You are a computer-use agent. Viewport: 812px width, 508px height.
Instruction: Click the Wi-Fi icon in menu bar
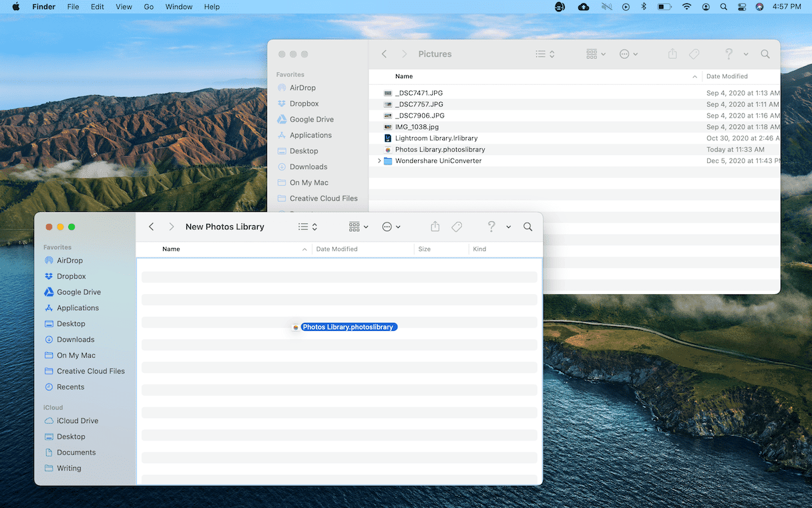click(x=686, y=7)
